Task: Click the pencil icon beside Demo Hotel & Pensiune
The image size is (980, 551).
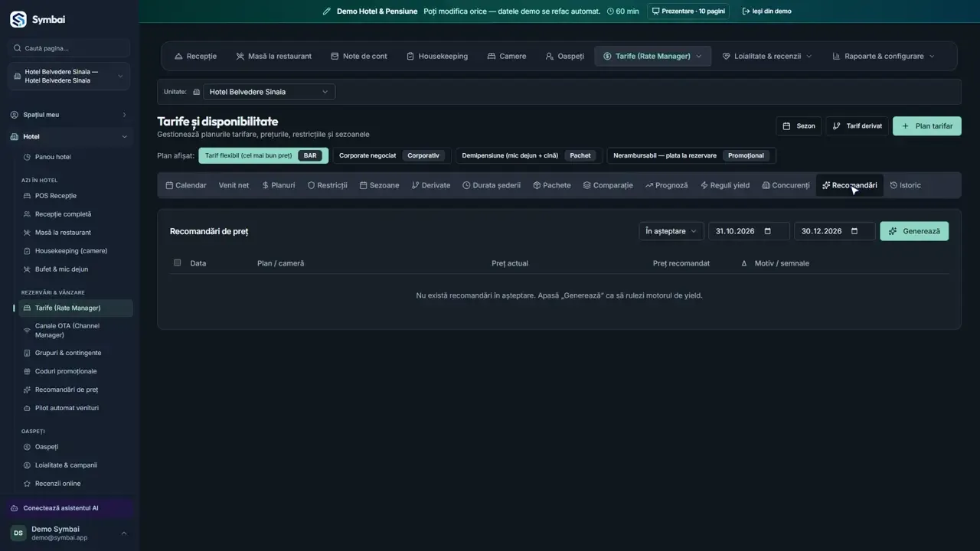Action: tap(327, 11)
